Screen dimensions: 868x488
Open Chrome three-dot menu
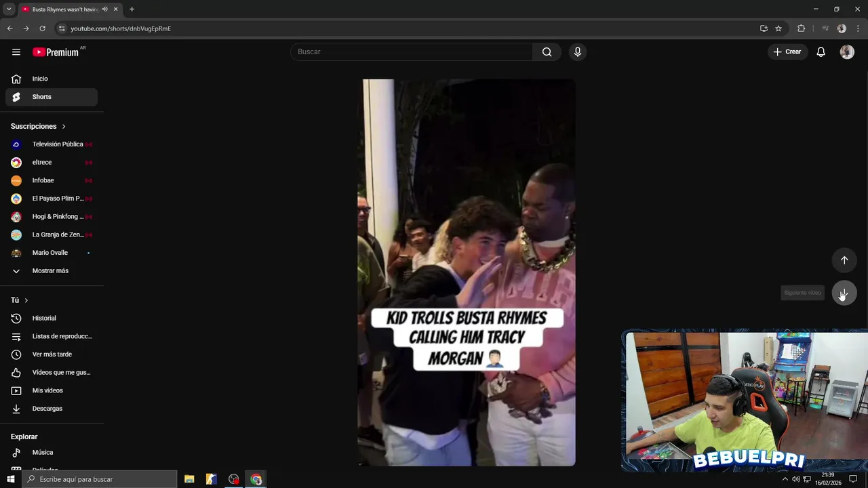[858, 28]
